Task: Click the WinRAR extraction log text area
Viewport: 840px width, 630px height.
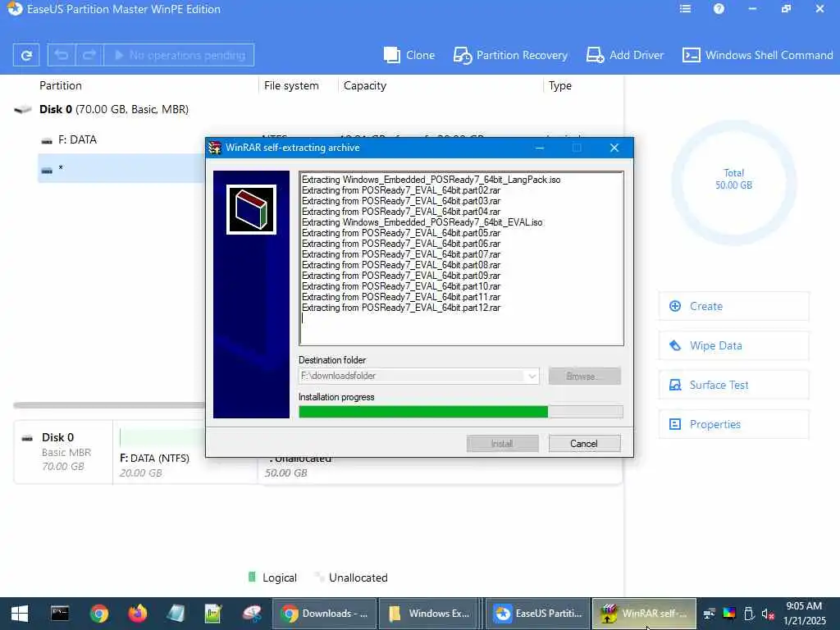Action: click(x=461, y=258)
